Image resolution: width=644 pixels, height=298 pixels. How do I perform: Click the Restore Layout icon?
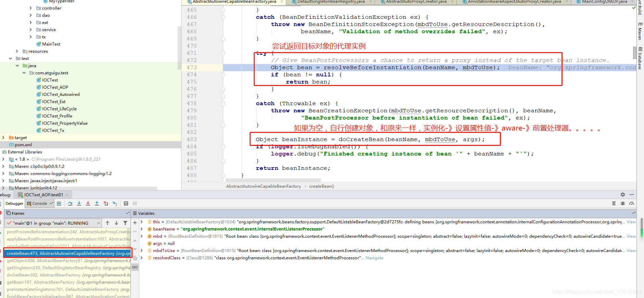point(614,203)
